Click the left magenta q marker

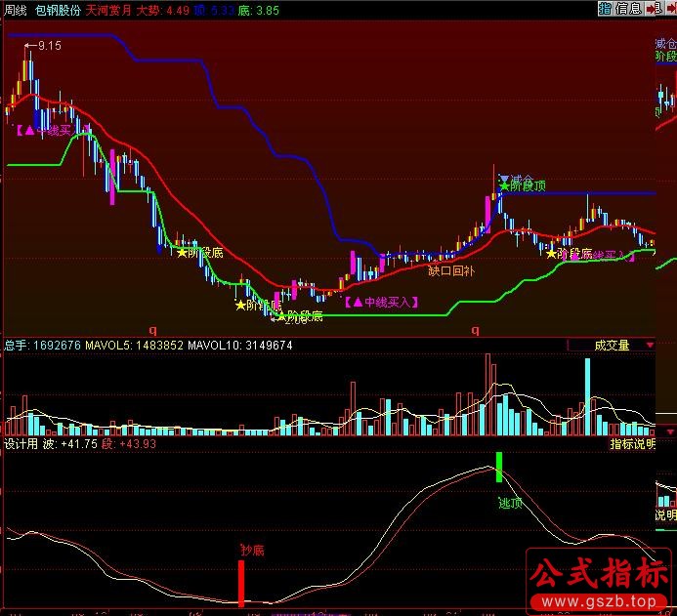point(151,330)
